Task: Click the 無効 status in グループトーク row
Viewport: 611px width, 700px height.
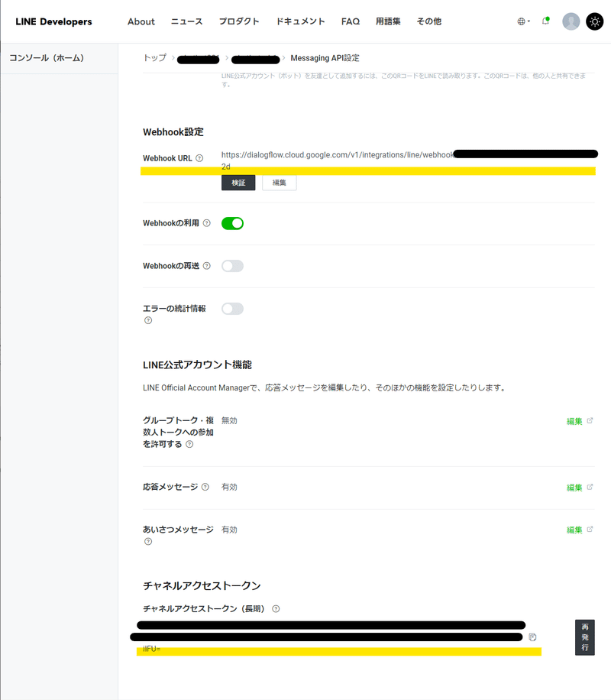Action: coord(229,420)
